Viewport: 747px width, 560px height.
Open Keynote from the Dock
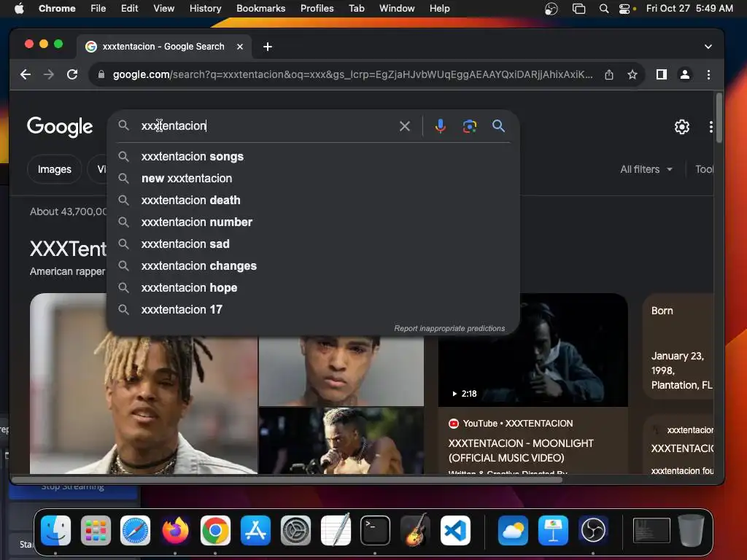[553, 530]
